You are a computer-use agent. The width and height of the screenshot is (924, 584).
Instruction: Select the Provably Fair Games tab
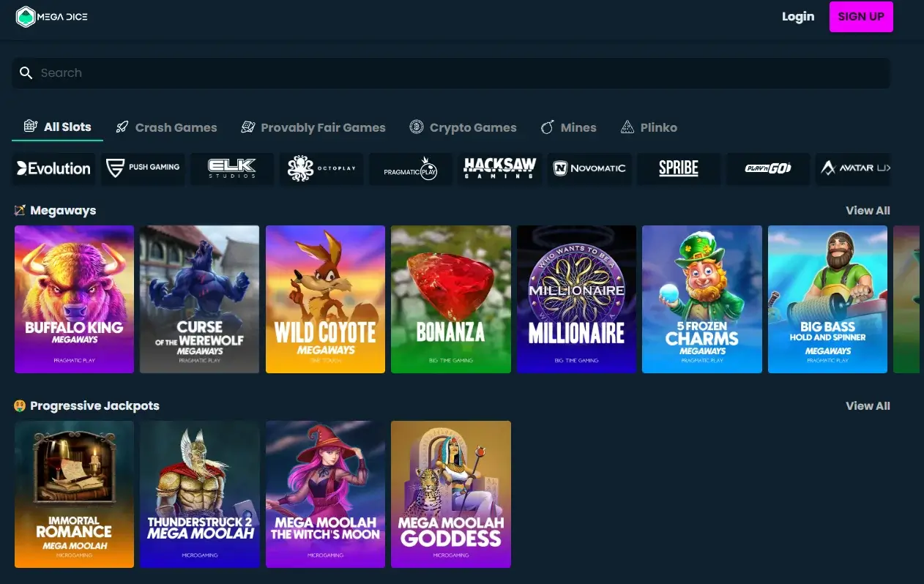(x=313, y=127)
